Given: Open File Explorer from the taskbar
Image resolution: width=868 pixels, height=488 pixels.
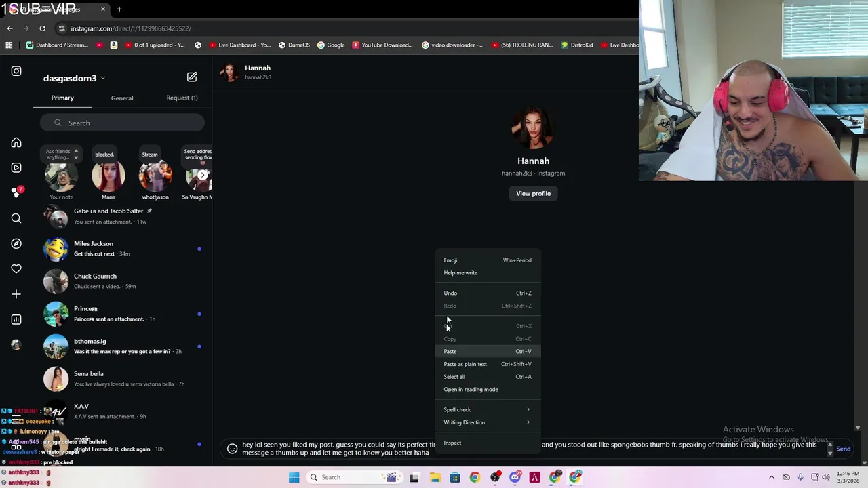Looking at the screenshot, I should pos(435,477).
